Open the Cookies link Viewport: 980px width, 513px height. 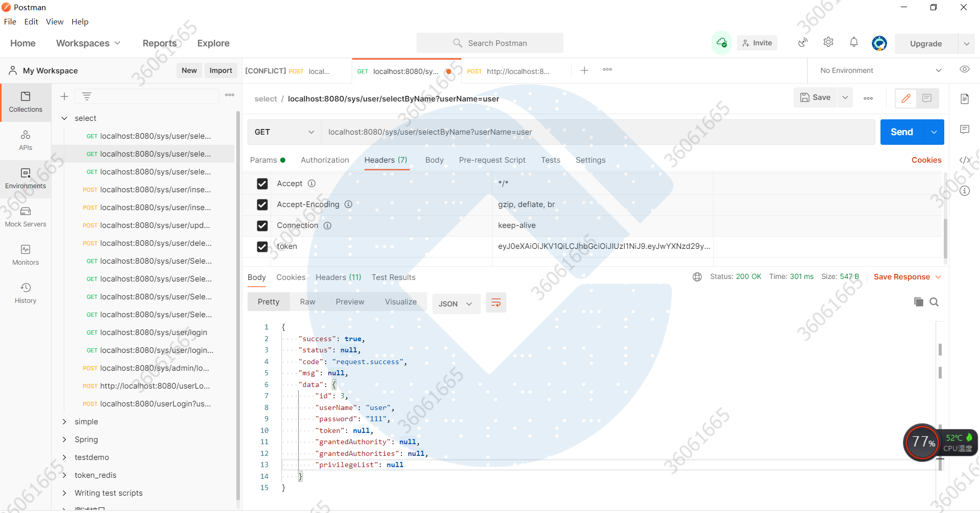926,160
